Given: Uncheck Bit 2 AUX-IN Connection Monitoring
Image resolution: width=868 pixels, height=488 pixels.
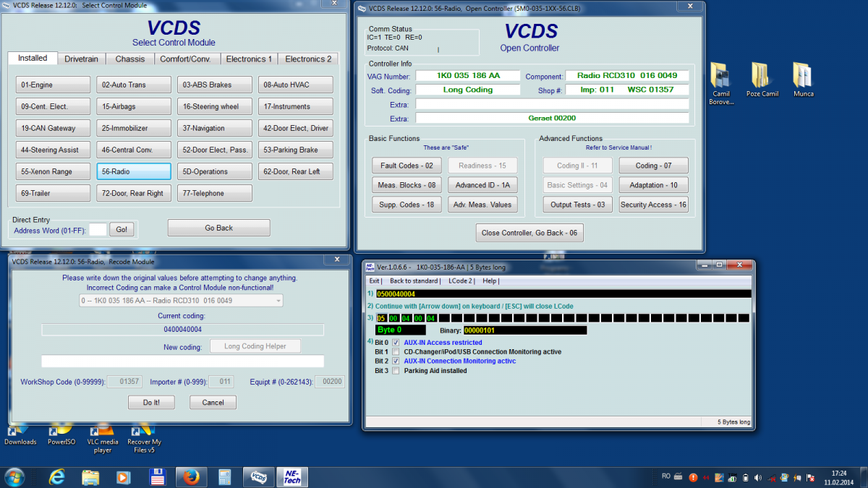Looking at the screenshot, I should pos(396,361).
